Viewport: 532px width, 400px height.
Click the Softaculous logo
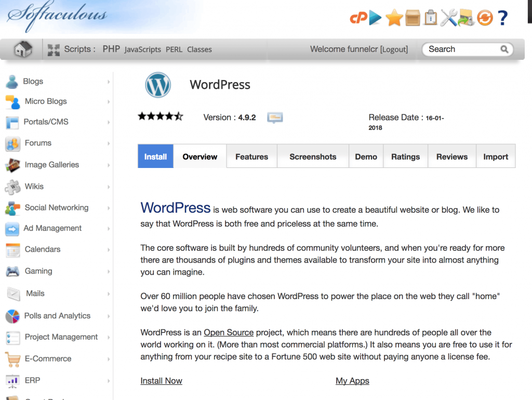coord(57,16)
